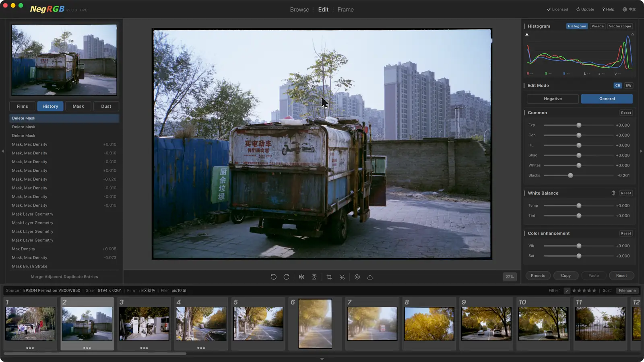
Task: Open the filter comparison operator dropdown
Action: click(567, 290)
